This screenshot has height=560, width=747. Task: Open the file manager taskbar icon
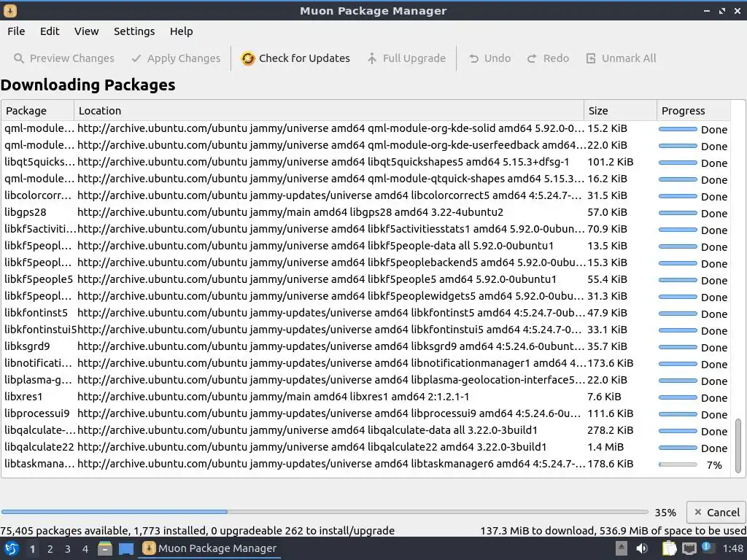click(x=105, y=548)
